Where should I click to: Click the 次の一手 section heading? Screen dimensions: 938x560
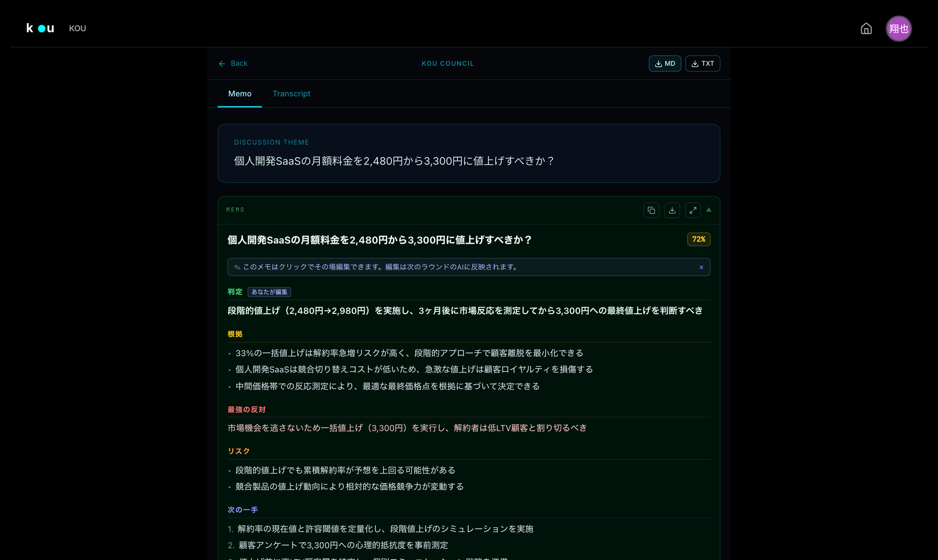point(242,510)
